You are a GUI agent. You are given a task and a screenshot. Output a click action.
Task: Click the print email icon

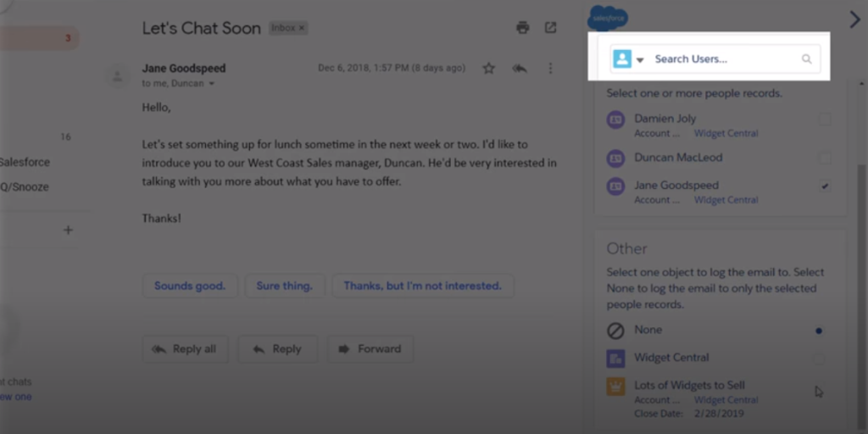[522, 28]
